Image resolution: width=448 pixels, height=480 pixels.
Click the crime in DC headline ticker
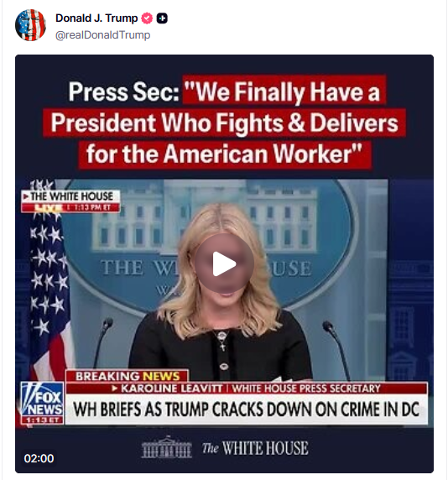coord(247,410)
